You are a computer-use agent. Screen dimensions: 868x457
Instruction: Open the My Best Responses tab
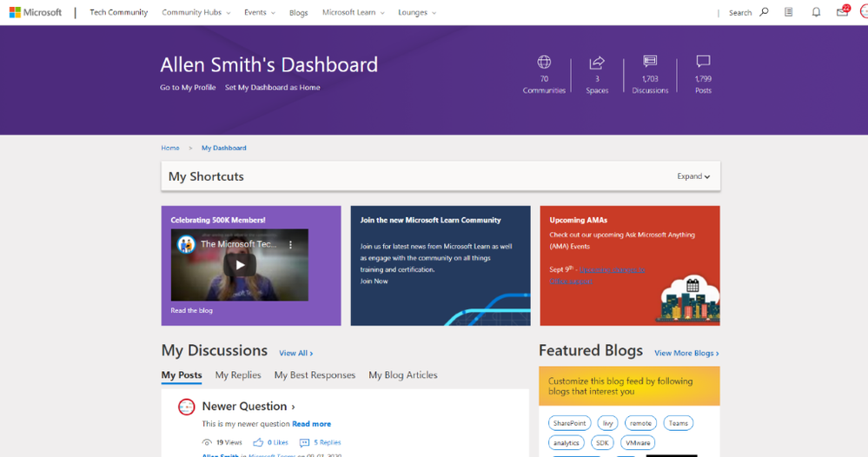(315, 374)
